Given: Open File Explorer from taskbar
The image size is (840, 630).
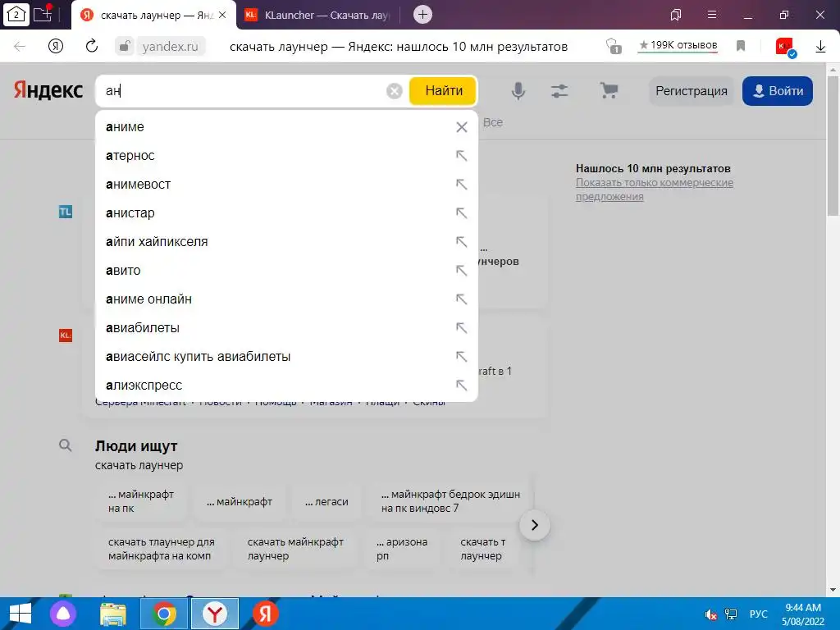Looking at the screenshot, I should 113,614.
